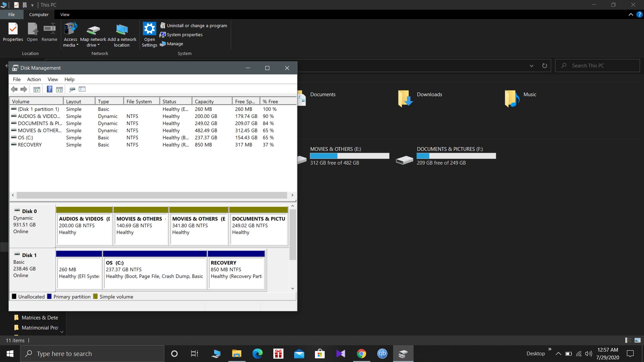Open qBittorrent from the taskbar
Viewport: 644px width, 362px height.
click(x=382, y=354)
